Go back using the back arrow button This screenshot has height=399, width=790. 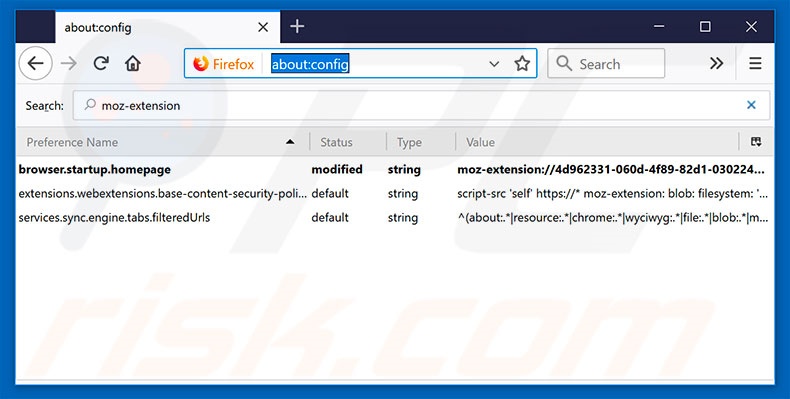click(x=35, y=63)
